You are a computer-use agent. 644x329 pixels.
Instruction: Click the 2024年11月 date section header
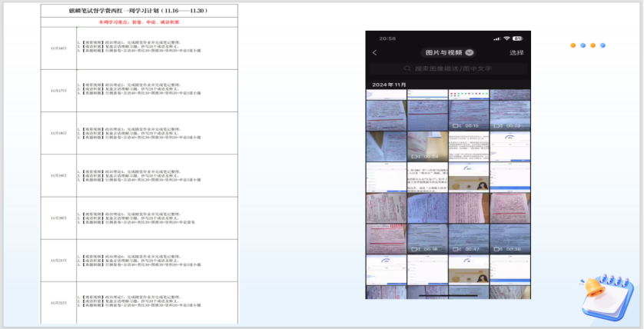(390, 84)
